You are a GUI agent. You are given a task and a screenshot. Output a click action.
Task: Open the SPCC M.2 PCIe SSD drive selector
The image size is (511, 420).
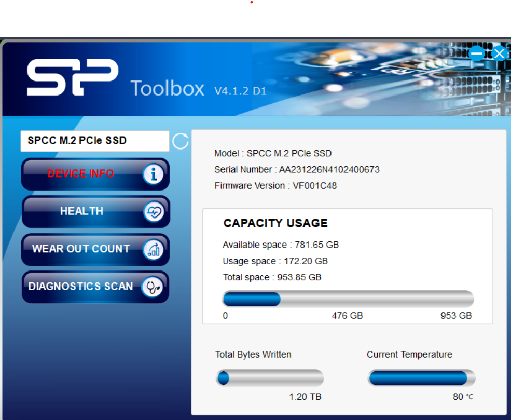94,141
